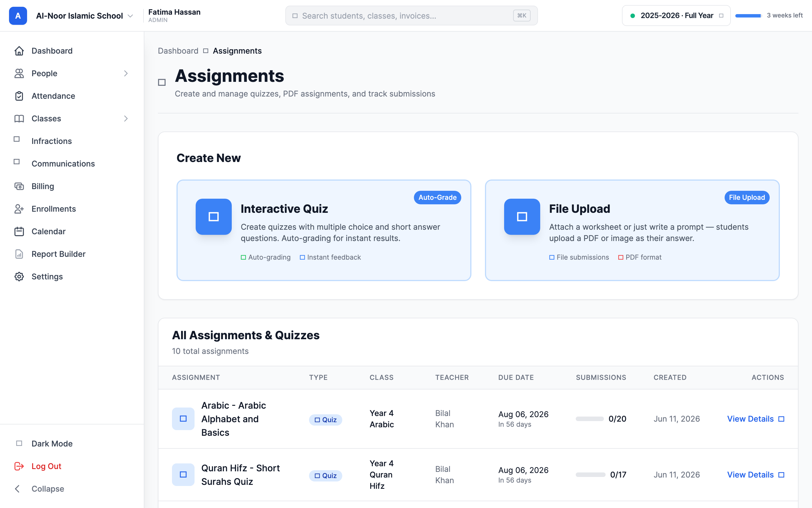Click the Quiz type tag in Arabic row
Screen dimensions: 812x508
point(325,420)
